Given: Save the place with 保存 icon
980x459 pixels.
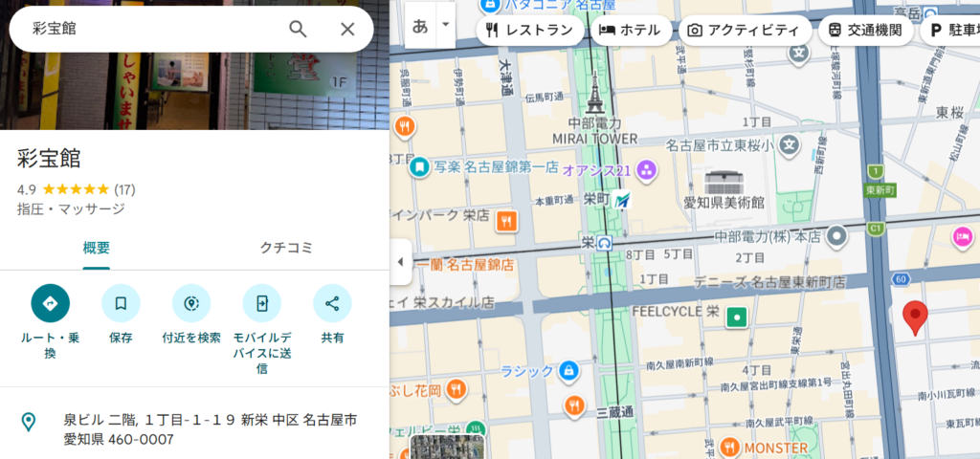Looking at the screenshot, I should (x=121, y=303).
